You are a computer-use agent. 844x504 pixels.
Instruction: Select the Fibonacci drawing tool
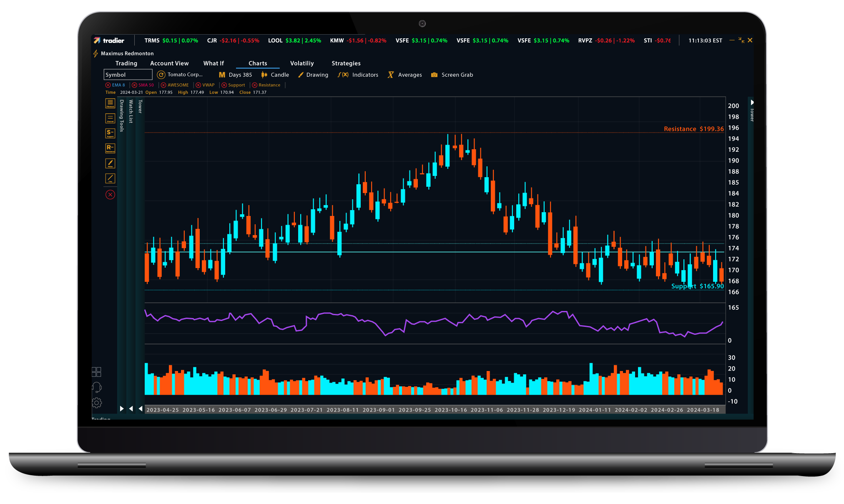point(110,103)
